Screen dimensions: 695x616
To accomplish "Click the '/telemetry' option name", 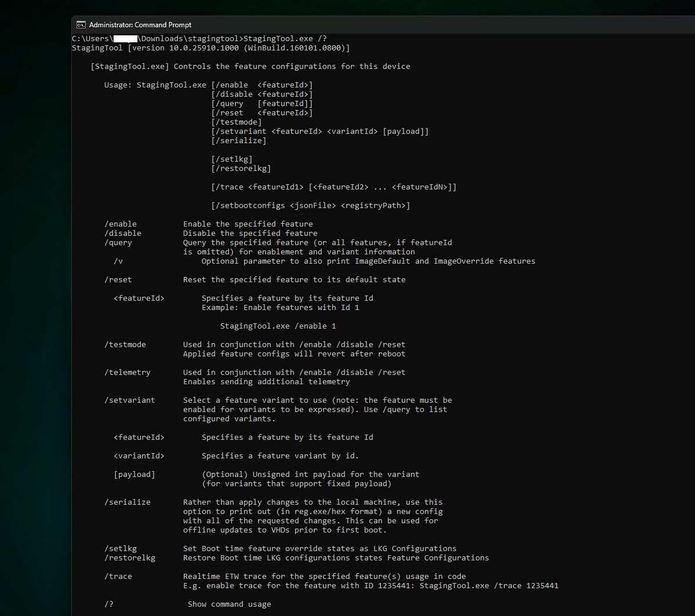I will point(127,373).
